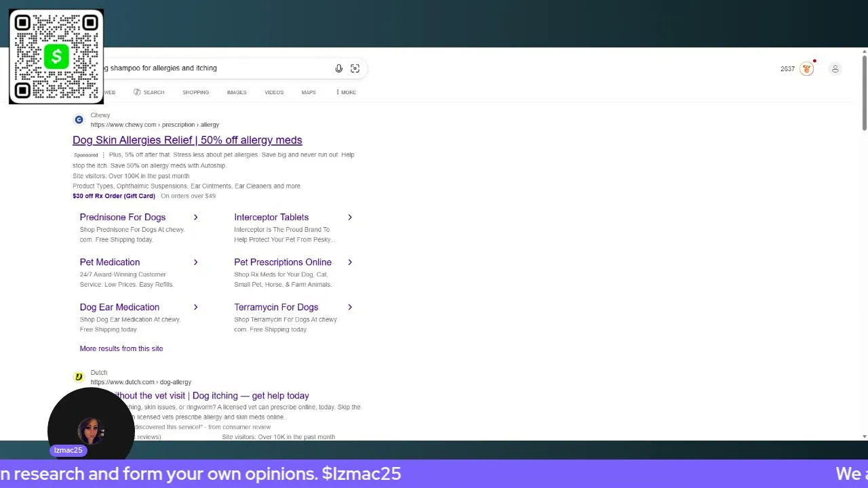
Task: Expand the Pet Medication chevron
Action: point(195,262)
